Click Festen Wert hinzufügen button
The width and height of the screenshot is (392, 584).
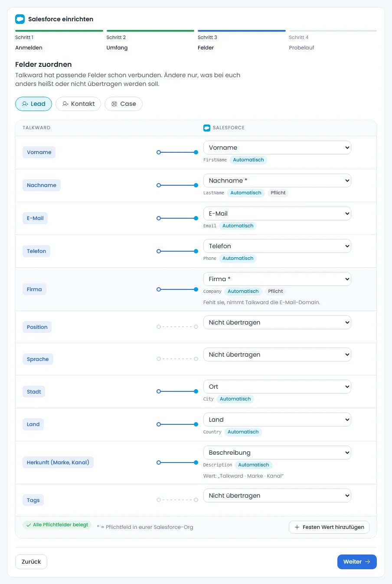(329, 527)
